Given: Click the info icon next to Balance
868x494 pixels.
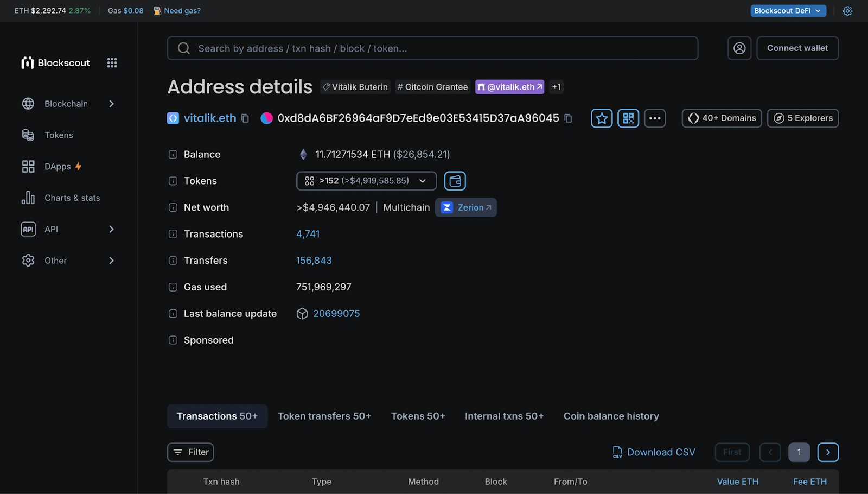Looking at the screenshot, I should [x=173, y=155].
